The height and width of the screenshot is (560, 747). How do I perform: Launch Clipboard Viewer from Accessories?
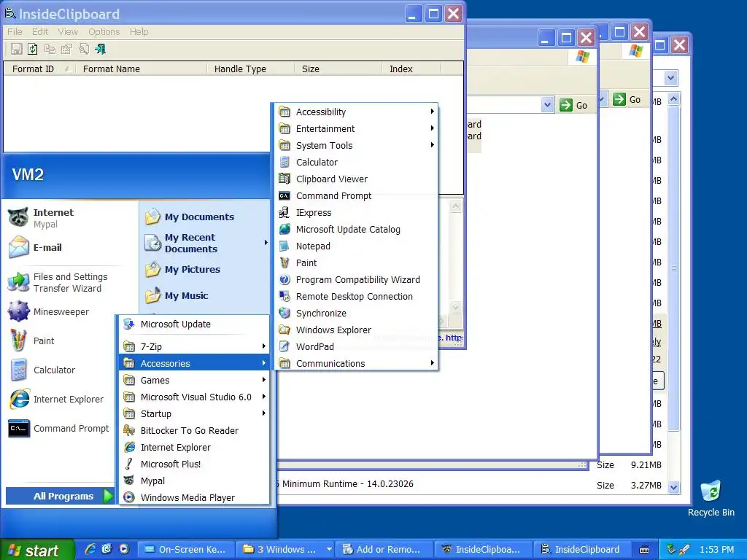[356, 179]
